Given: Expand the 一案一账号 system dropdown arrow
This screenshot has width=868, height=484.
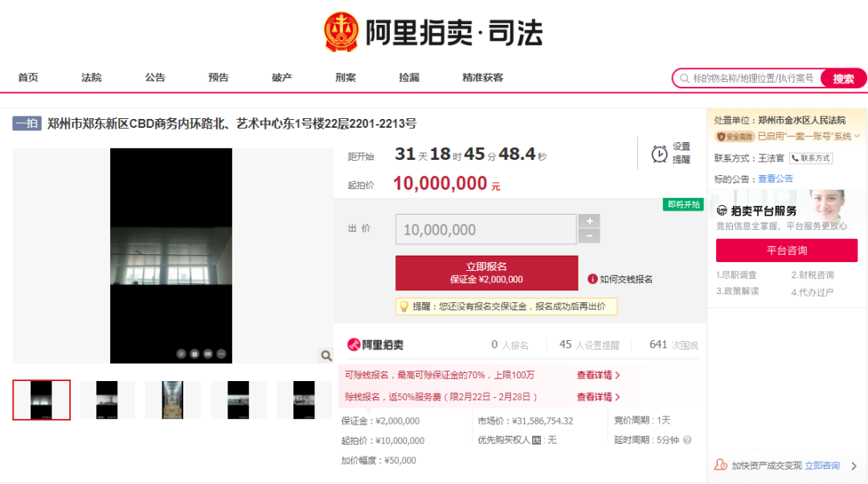Looking at the screenshot, I should pos(857,136).
